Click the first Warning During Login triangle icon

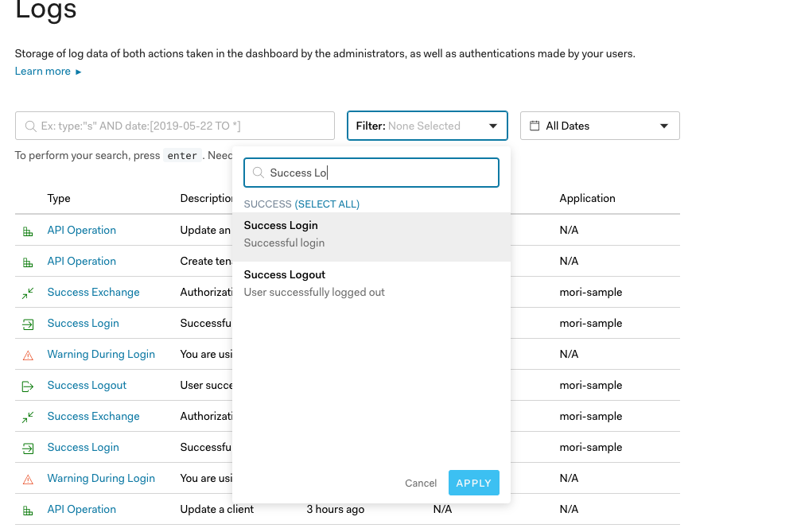(28, 355)
